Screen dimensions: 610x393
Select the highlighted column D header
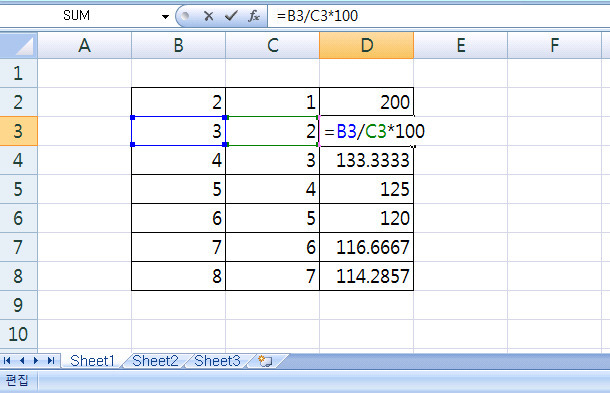pyautogui.click(x=366, y=46)
